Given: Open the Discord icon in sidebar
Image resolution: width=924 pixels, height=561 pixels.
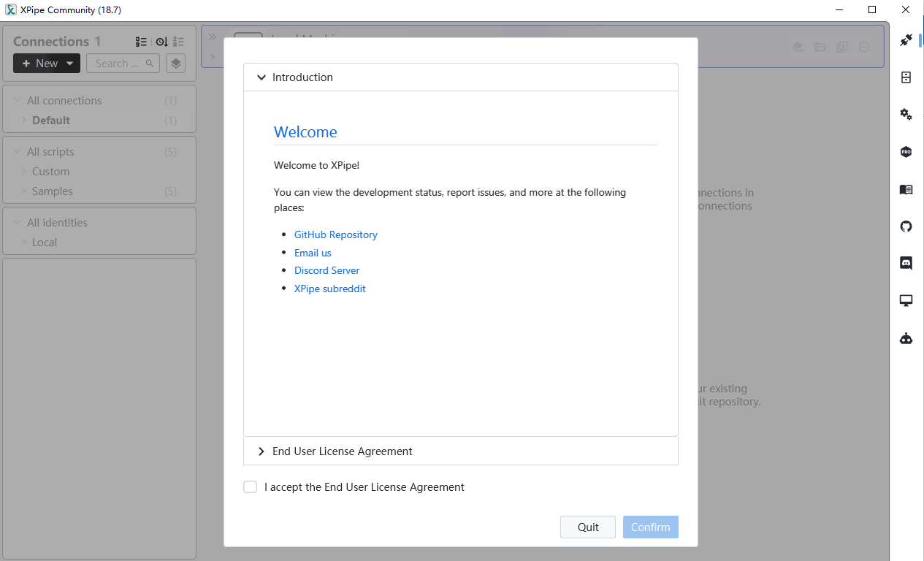Looking at the screenshot, I should pos(906,264).
